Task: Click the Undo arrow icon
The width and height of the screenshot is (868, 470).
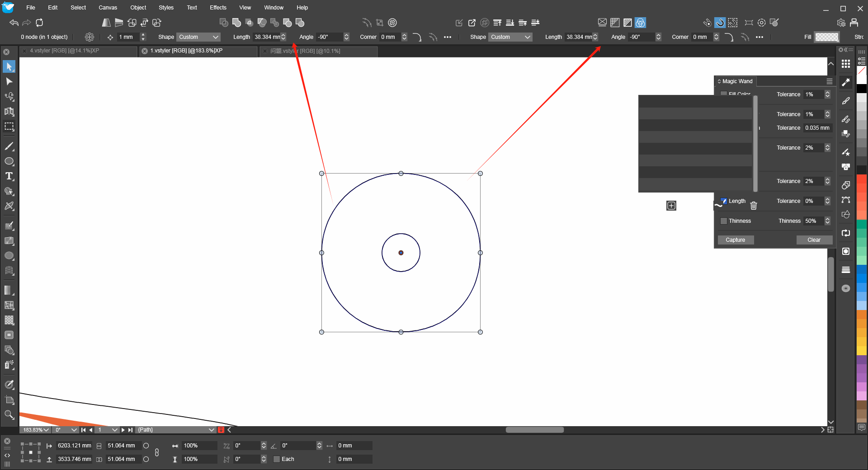Action: click(14, 23)
